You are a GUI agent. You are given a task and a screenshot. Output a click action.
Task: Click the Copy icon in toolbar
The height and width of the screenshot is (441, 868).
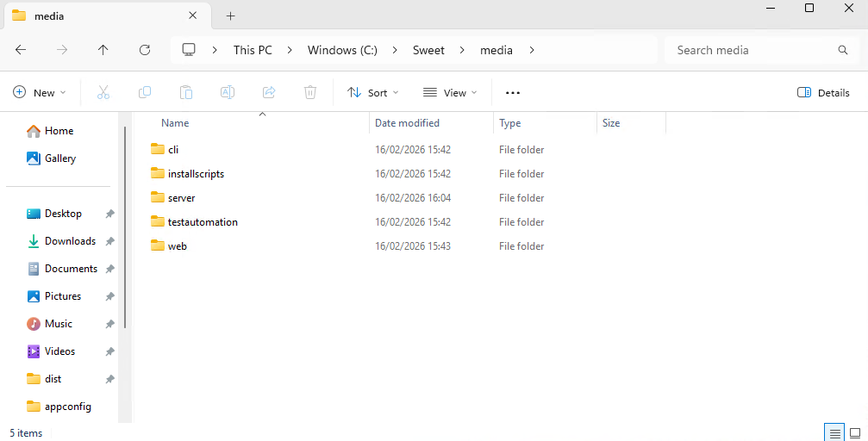click(145, 92)
